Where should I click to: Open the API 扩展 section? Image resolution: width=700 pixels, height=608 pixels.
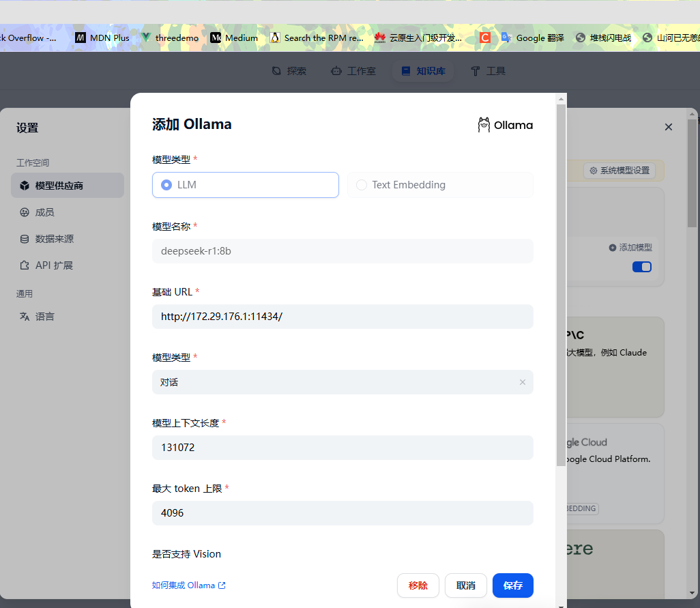[68, 265]
